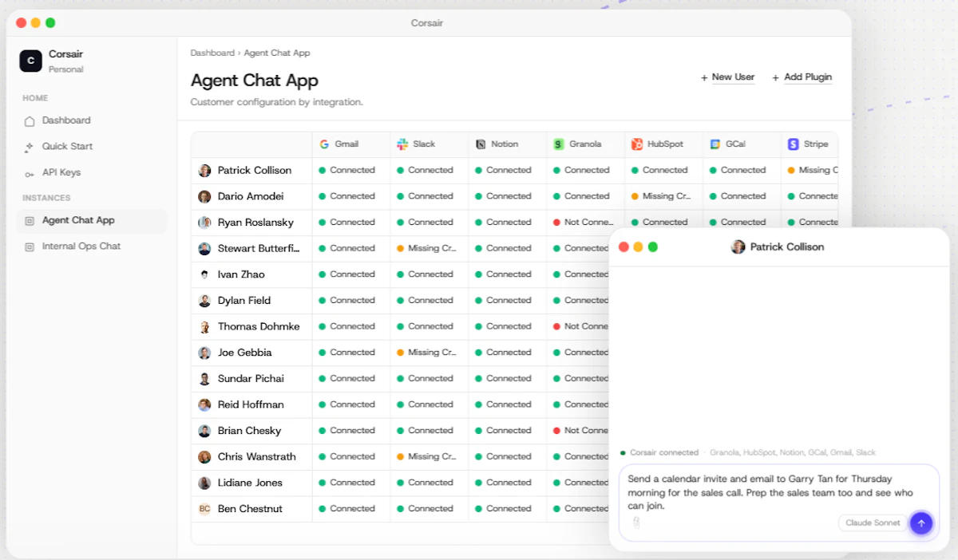Click Joe Gebbia's Slack Missing Cr... cell
The image size is (958, 560).
(x=430, y=353)
